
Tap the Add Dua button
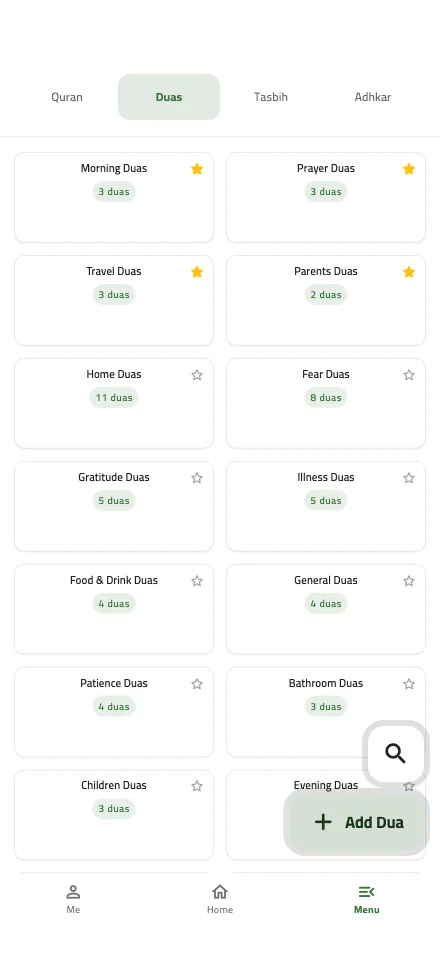click(x=357, y=822)
